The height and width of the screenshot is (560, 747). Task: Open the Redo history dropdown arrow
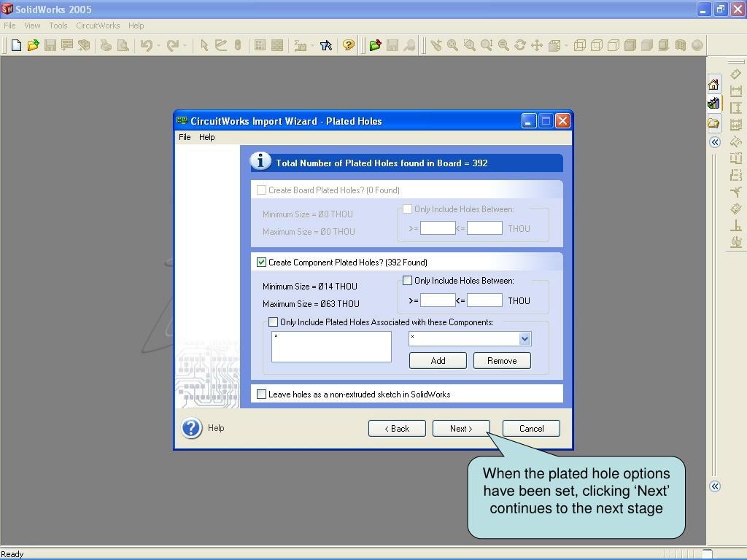click(185, 45)
